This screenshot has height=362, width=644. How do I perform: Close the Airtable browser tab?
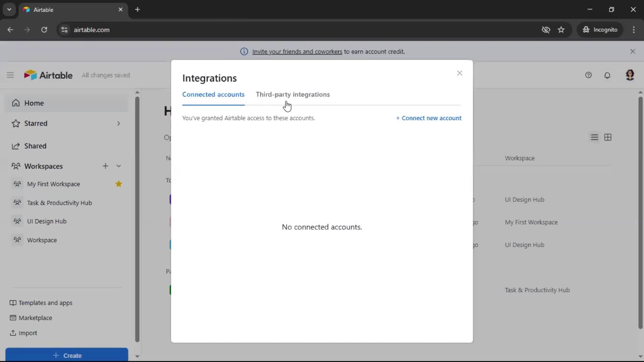(x=120, y=9)
